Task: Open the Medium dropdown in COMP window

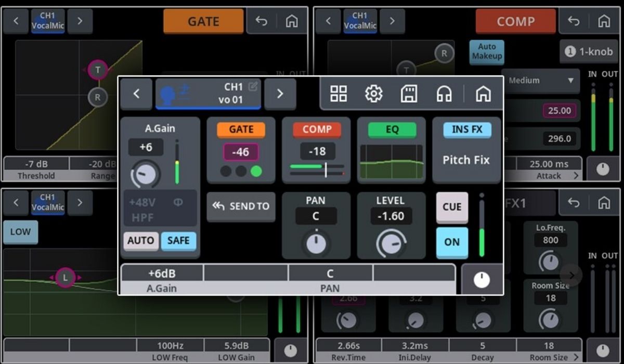Action: tap(541, 81)
